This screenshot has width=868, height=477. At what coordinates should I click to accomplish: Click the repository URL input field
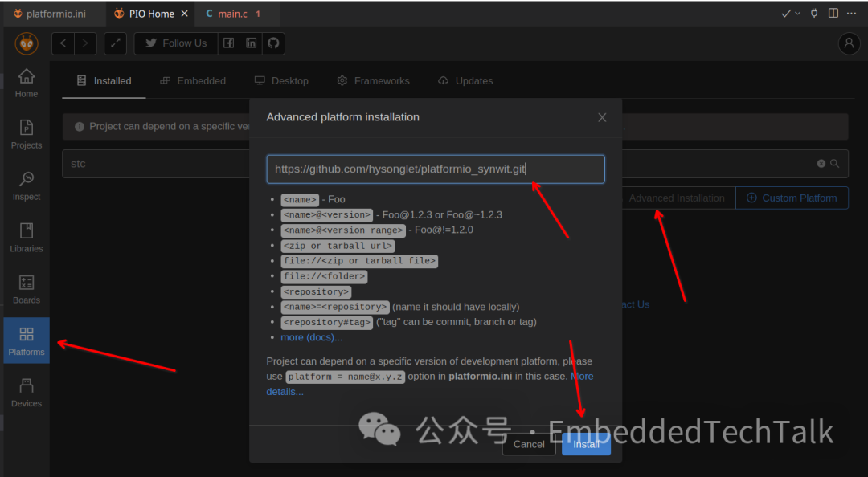[436, 169]
